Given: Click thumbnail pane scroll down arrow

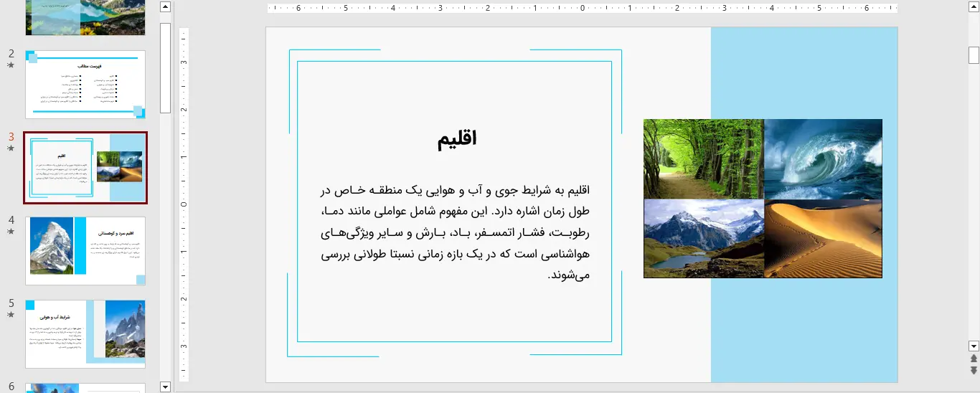Looking at the screenshot, I should click(165, 387).
